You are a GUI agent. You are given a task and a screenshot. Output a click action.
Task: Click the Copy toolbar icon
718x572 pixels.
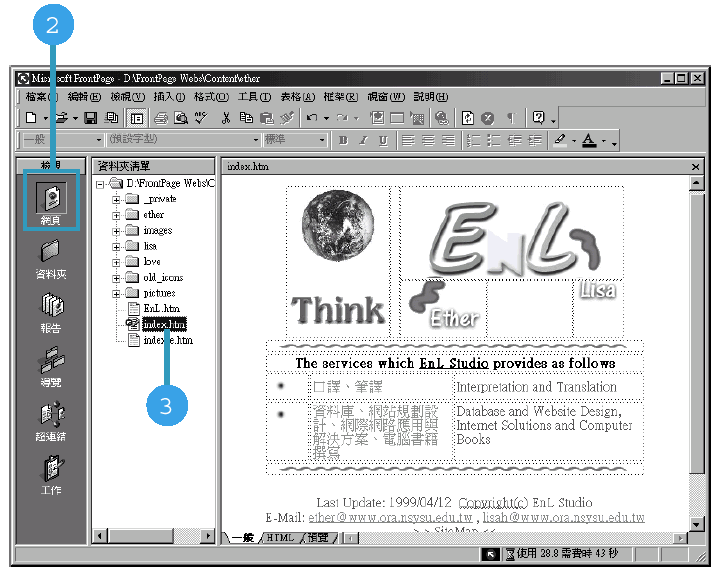click(246, 118)
